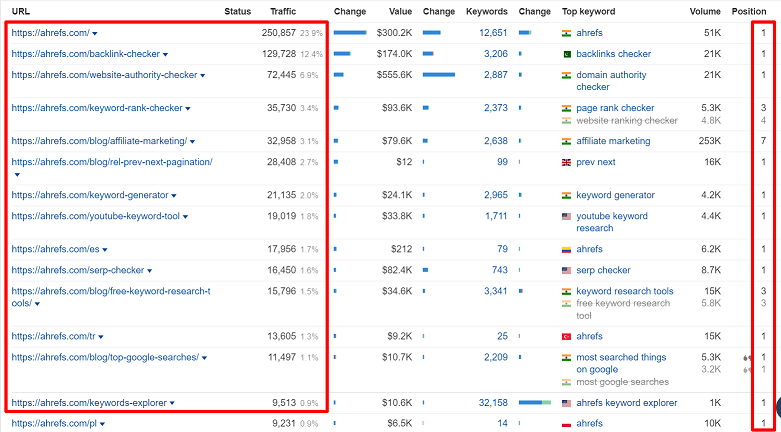Viewport: 781px width, 432px height.
Task: Sort table by Value column header
Action: click(400, 11)
